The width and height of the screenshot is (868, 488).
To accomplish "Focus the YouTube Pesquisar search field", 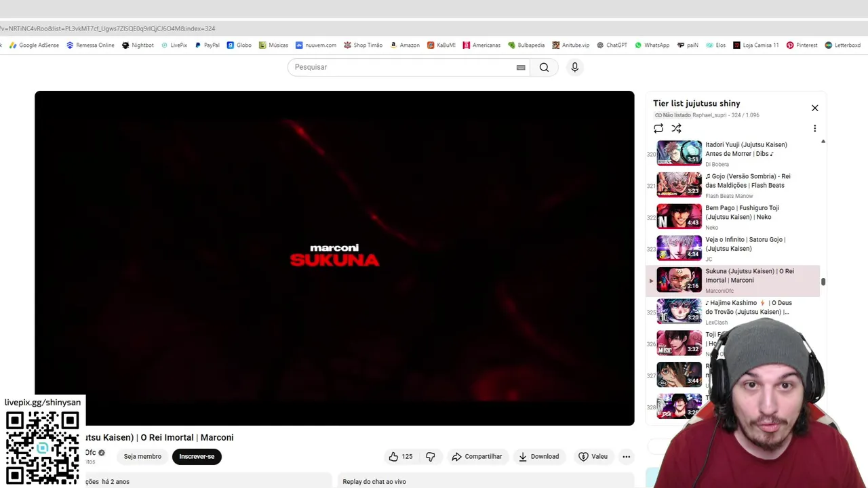I will [x=403, y=67].
